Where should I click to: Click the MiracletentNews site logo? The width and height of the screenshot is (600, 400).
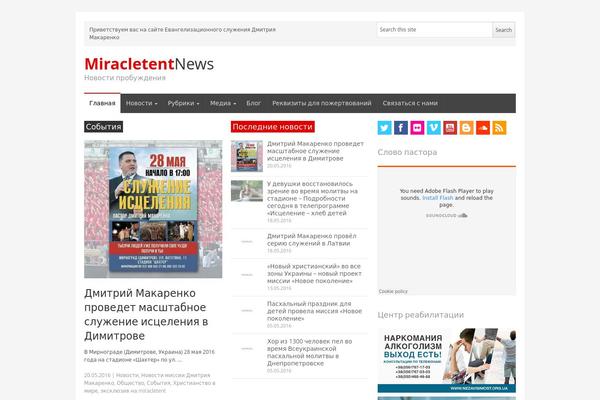tap(149, 64)
